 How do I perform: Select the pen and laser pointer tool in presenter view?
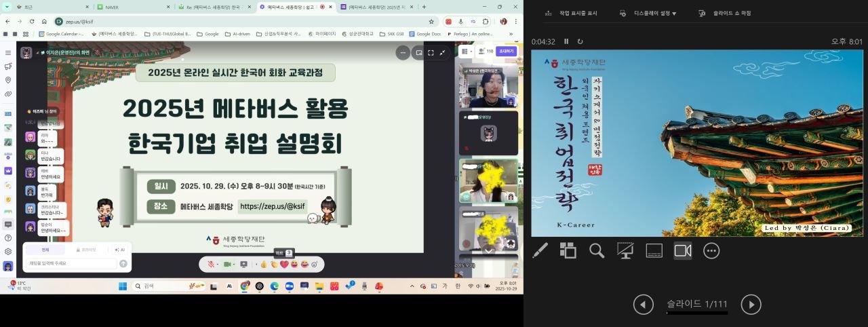click(540, 251)
